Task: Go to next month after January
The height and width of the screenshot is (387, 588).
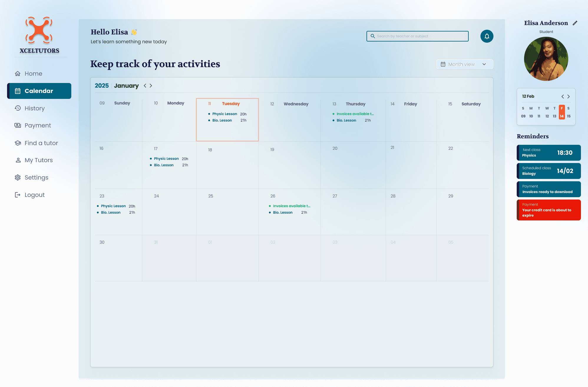Action: click(151, 86)
